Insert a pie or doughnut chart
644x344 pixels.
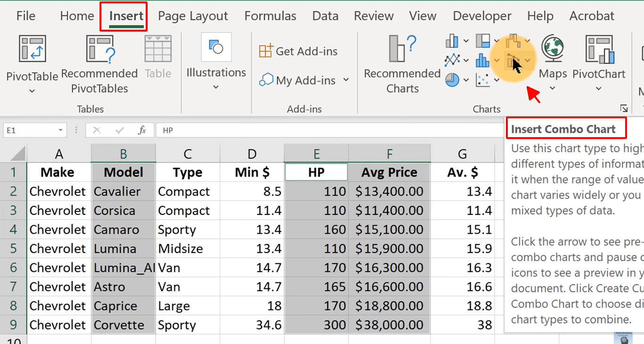pos(453,80)
